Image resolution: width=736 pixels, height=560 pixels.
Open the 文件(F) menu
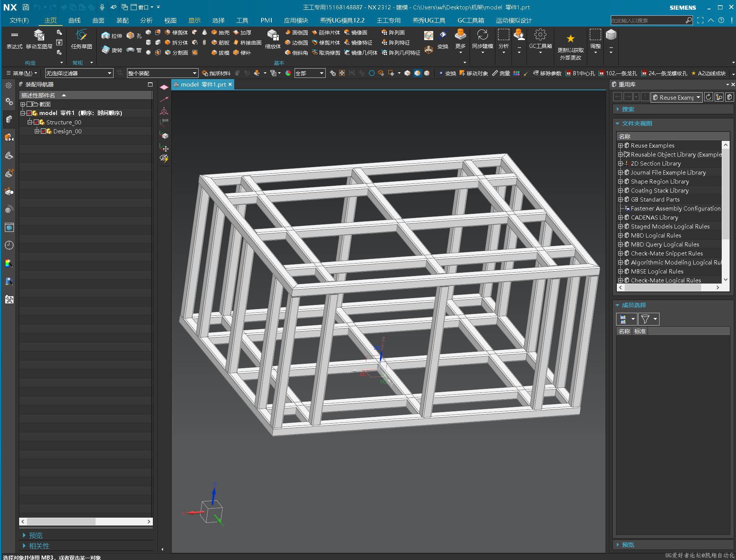coord(19,20)
